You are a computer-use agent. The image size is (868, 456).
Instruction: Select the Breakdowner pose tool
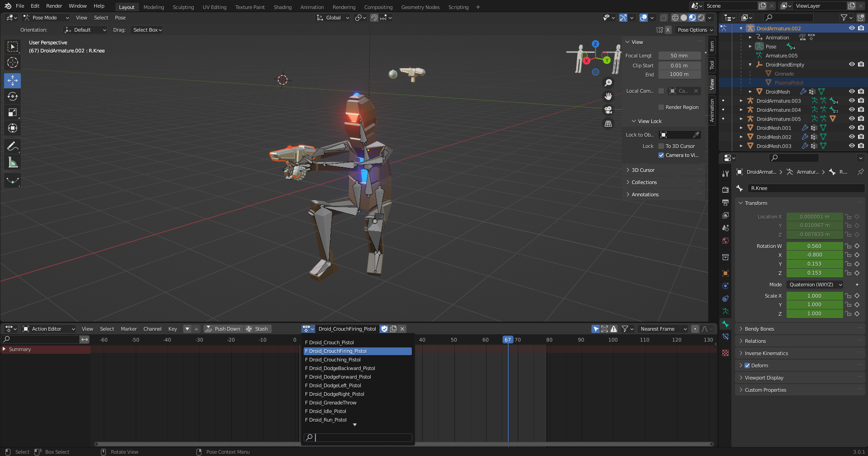click(x=13, y=180)
